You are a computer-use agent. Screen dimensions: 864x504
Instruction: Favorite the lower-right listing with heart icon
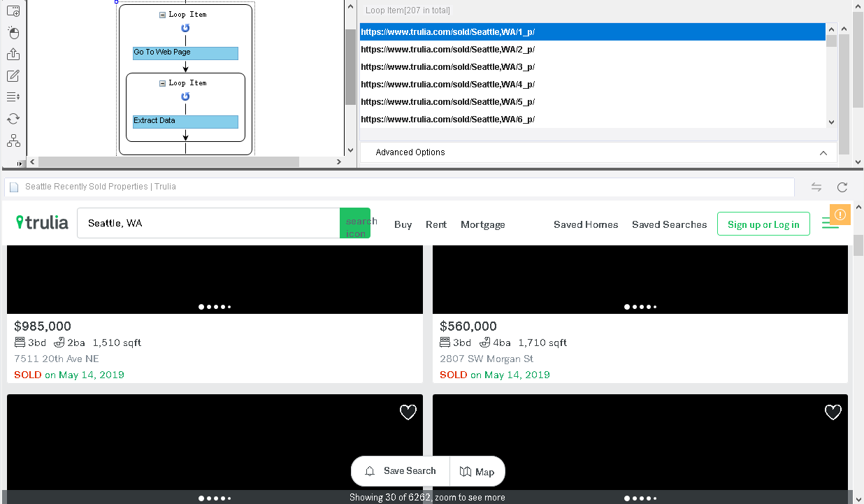point(833,412)
